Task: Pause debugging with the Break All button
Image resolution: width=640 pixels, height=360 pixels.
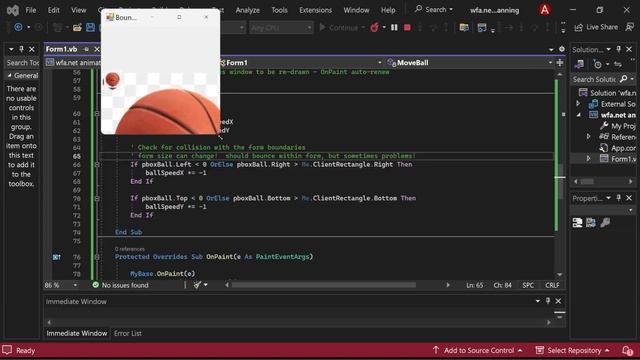Action: pyautogui.click(x=394, y=27)
